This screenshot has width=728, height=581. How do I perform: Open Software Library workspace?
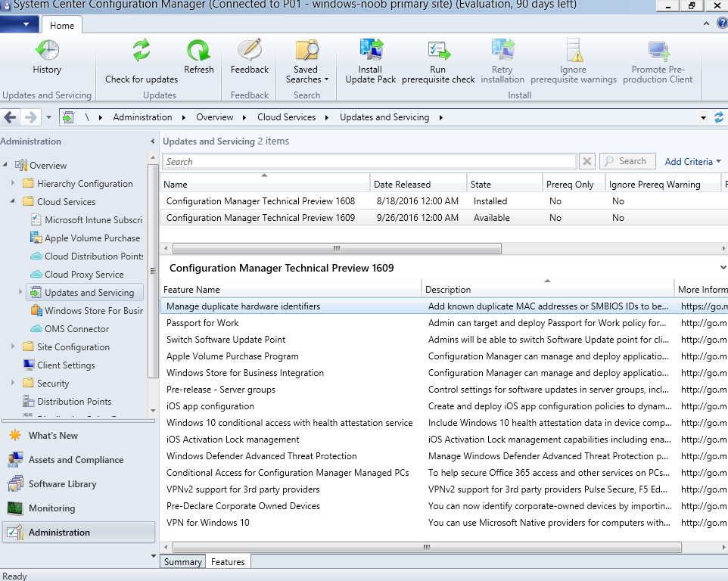tap(52, 483)
